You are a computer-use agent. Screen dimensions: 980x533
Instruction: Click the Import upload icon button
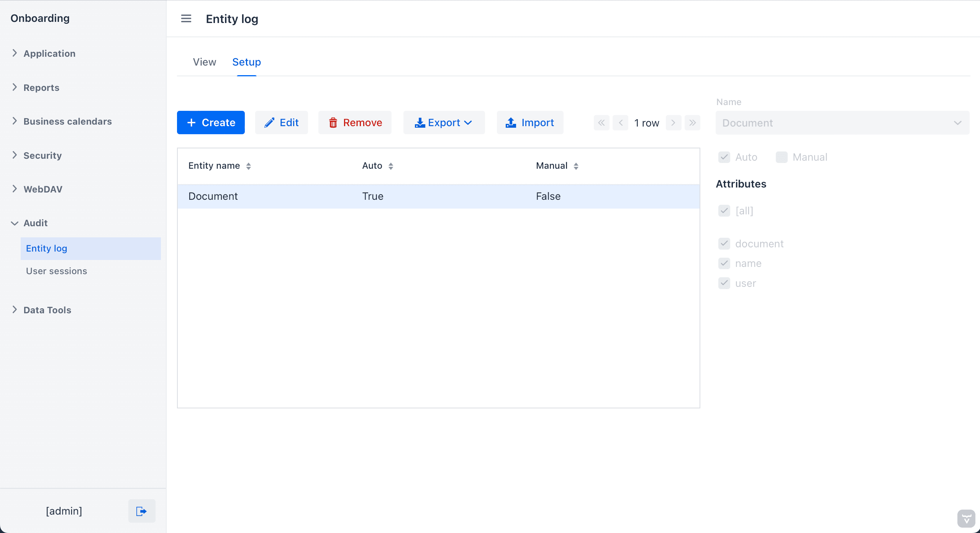[x=530, y=123]
